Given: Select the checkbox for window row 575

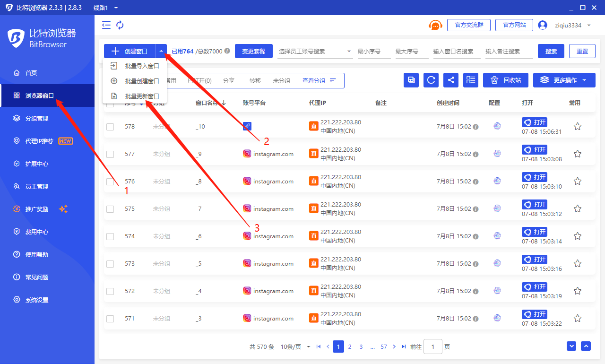Looking at the screenshot, I should pyautogui.click(x=110, y=209).
